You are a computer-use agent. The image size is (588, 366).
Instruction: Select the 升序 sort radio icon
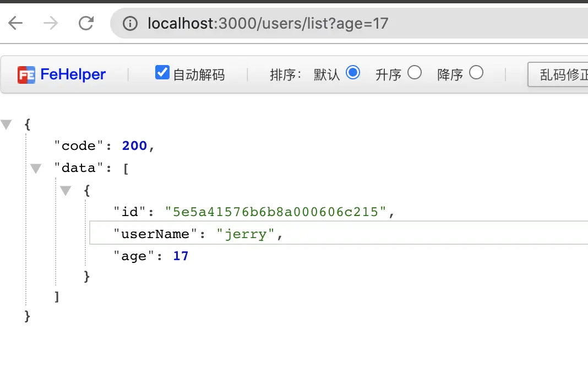[415, 72]
